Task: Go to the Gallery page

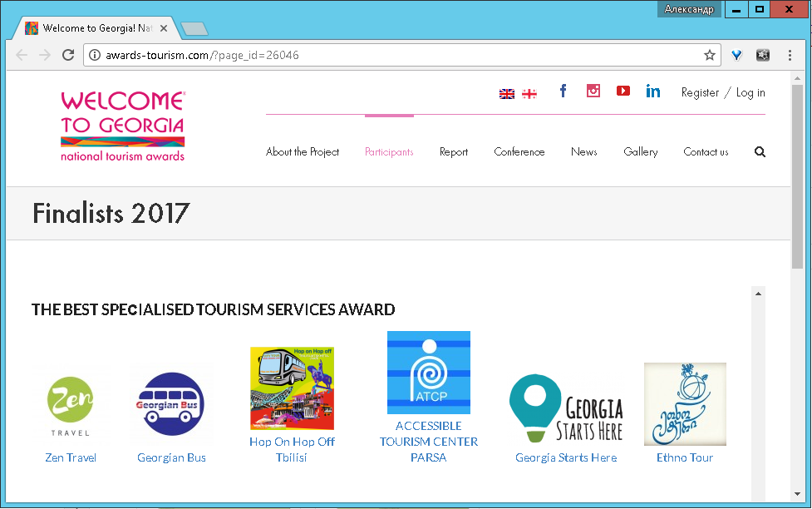Action: [x=640, y=152]
